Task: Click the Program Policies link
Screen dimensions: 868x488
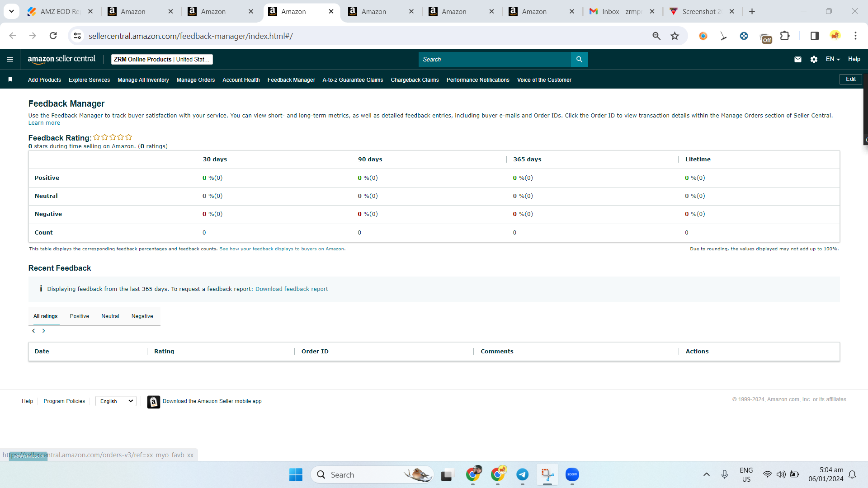Action: [64, 401]
